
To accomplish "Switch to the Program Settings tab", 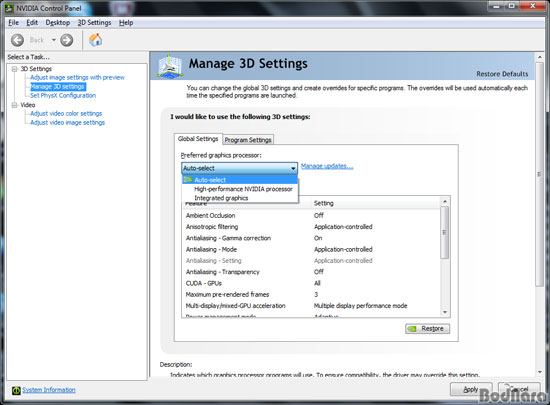I will tap(248, 140).
